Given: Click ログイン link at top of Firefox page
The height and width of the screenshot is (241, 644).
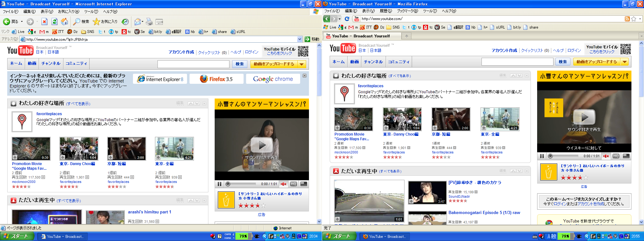Looking at the screenshot, I should [x=574, y=50].
